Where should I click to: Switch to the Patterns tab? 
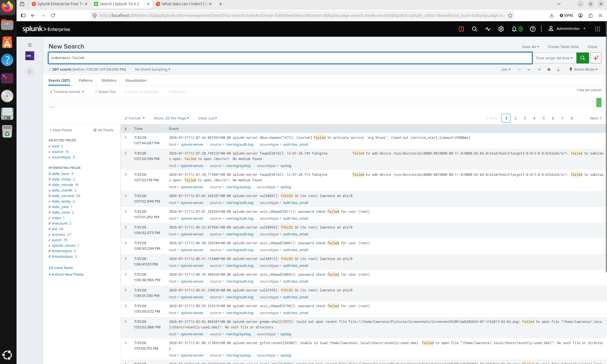click(86, 81)
